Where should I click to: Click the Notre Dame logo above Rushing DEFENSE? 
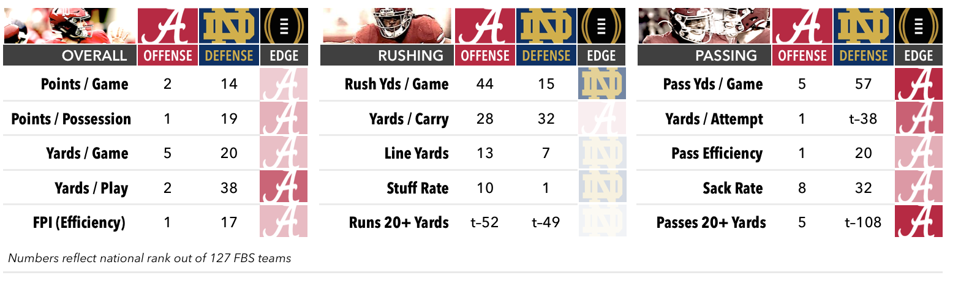[x=546, y=26]
